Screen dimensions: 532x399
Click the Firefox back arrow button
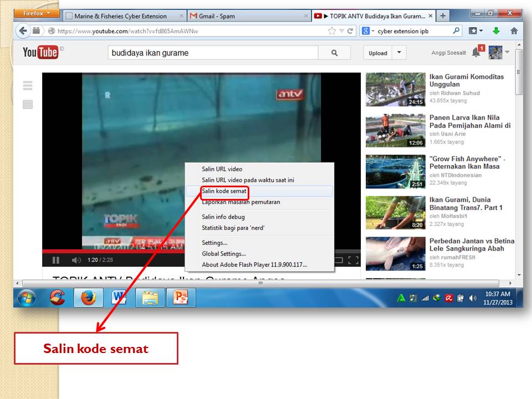pyautogui.click(x=23, y=31)
